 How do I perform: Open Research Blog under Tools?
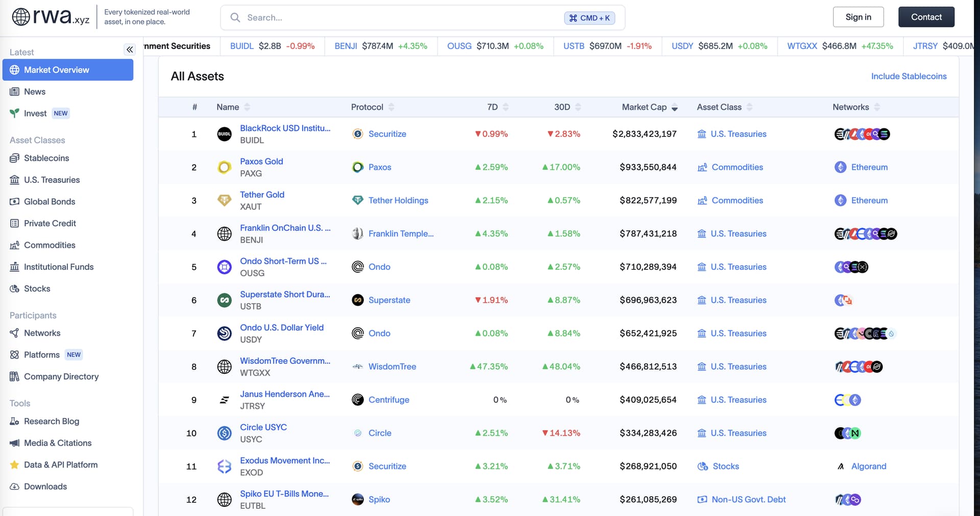(51, 421)
